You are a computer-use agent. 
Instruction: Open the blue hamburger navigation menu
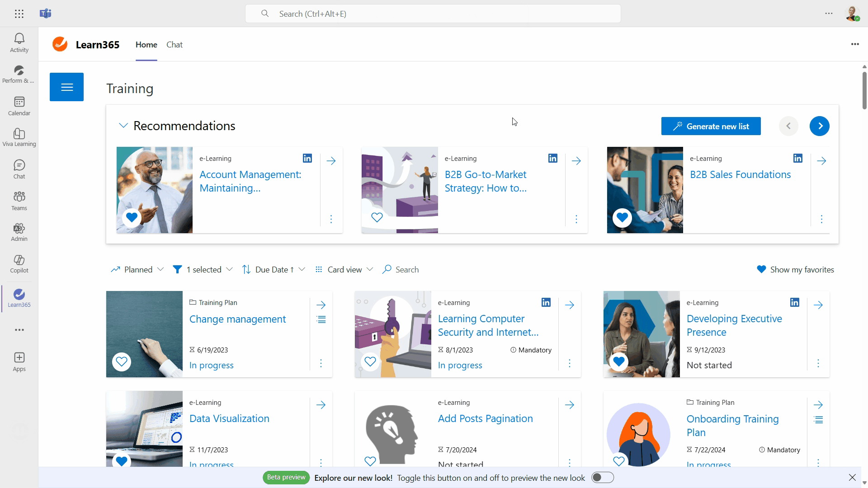point(66,87)
